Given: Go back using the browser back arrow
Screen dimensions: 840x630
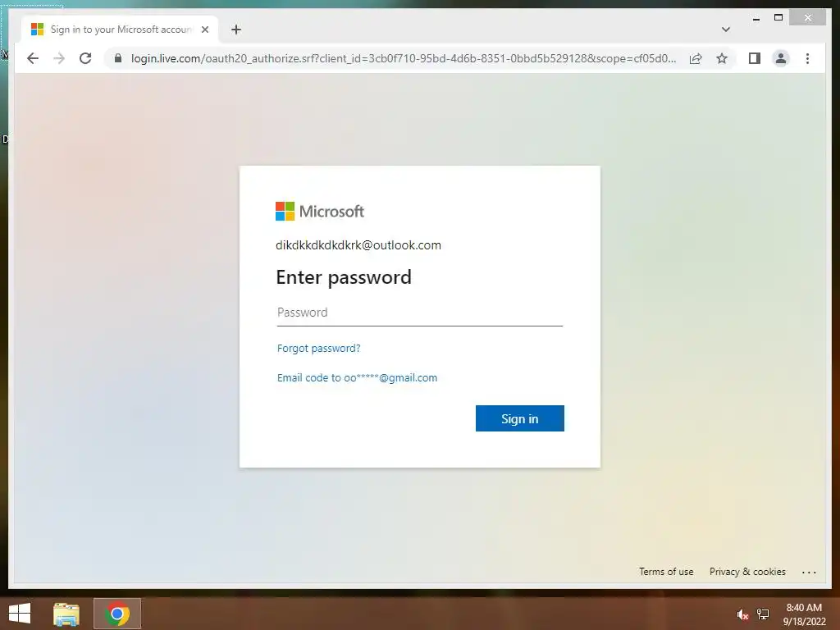Looking at the screenshot, I should 33,58.
